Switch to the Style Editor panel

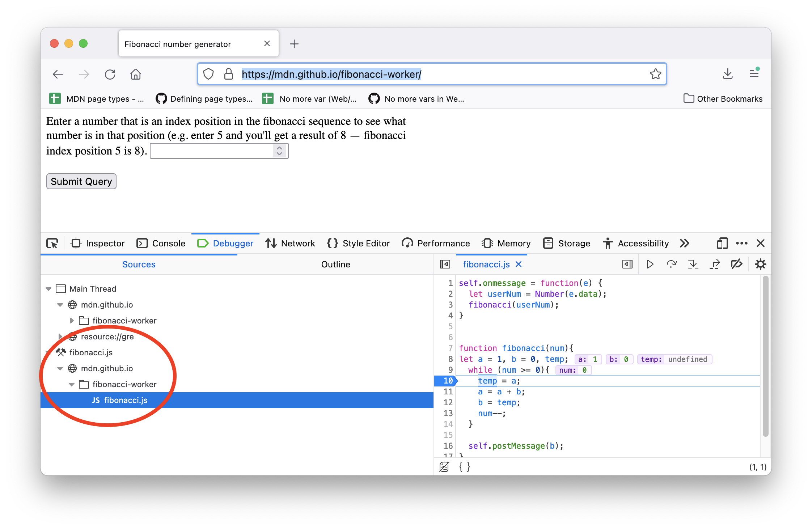point(358,243)
